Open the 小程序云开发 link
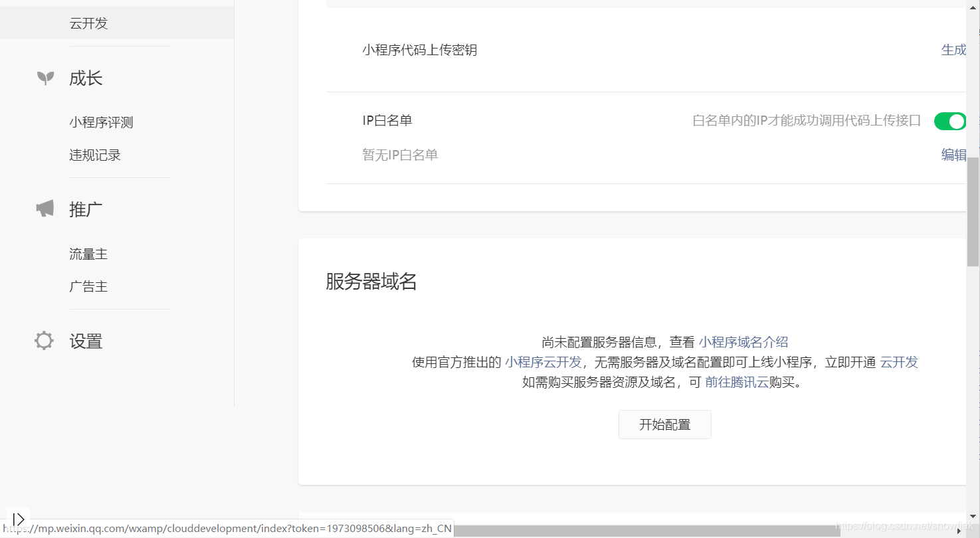Image resolution: width=980 pixels, height=538 pixels. 543,362
